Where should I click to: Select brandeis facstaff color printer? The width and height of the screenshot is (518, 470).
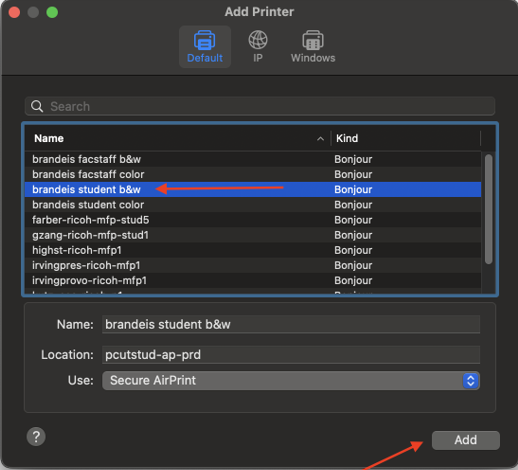tap(253, 174)
